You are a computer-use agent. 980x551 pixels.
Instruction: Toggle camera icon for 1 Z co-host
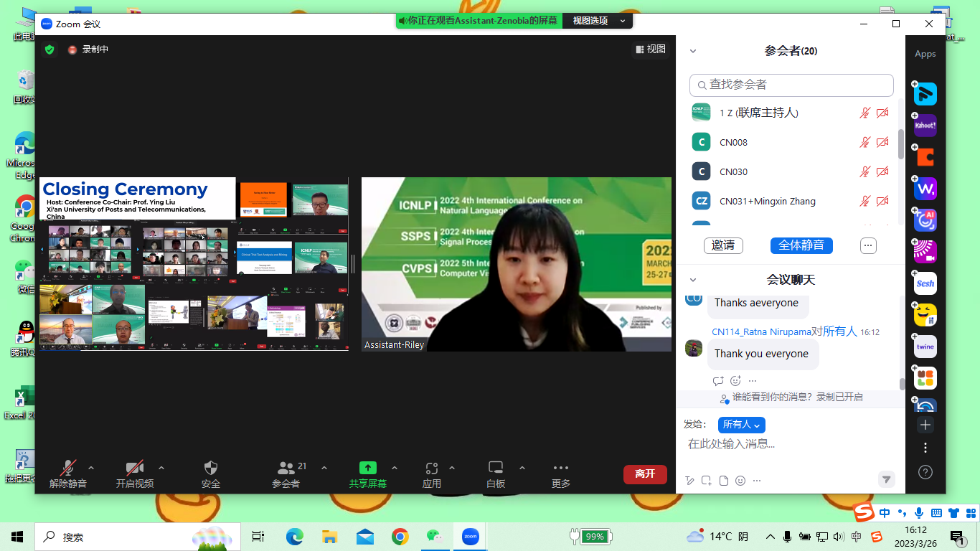tap(882, 113)
